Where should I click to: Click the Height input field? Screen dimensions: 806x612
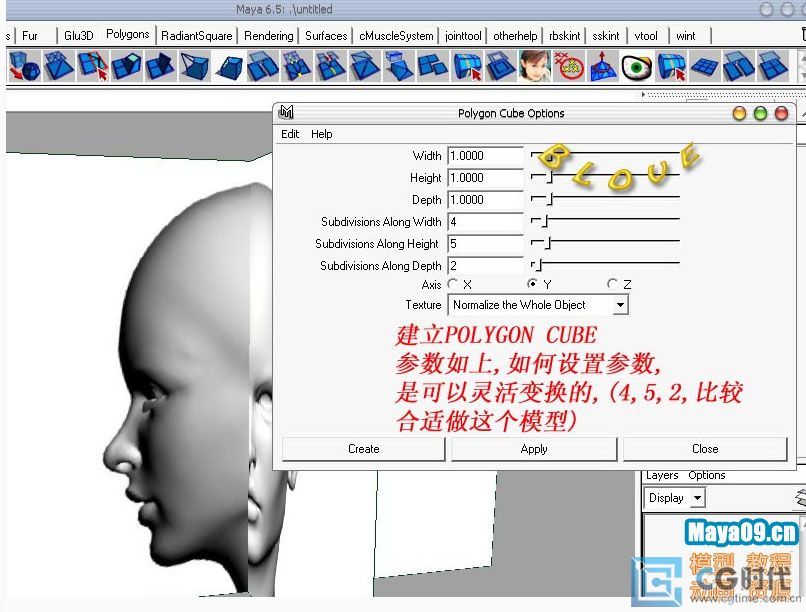click(x=485, y=178)
